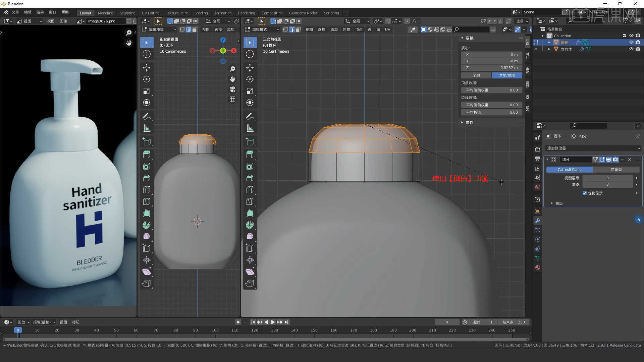Viewport: 644px width, 362px height.
Task: Open the Modifier properties wrench tab
Action: point(538,221)
